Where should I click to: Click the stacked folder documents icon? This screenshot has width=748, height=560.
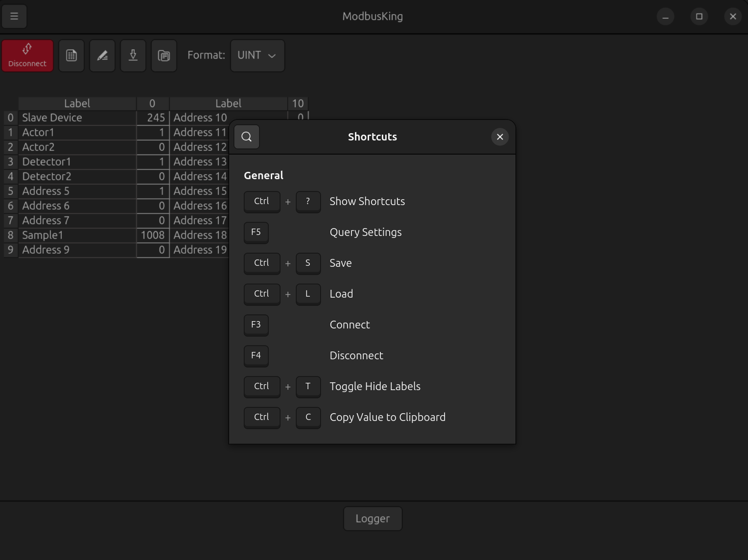(x=164, y=56)
